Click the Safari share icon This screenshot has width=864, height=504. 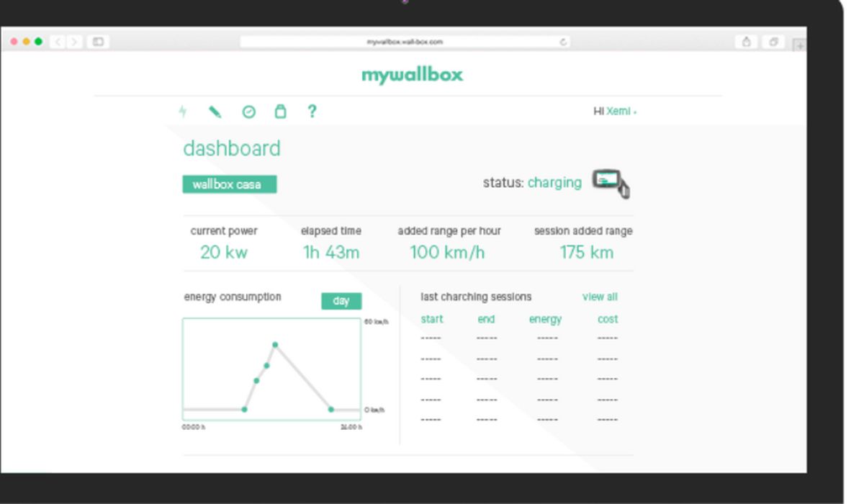pos(746,42)
